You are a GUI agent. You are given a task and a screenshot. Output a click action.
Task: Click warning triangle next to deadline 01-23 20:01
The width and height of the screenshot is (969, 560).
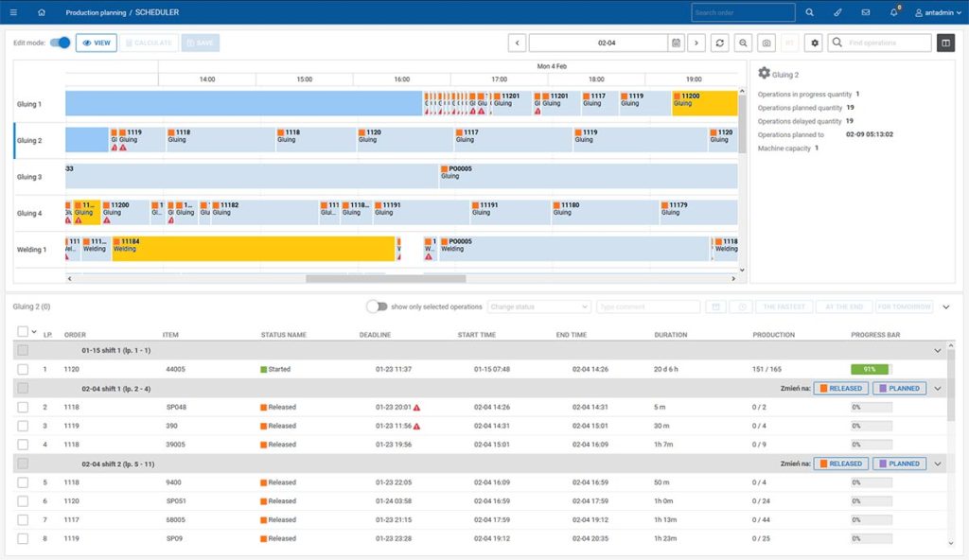click(416, 408)
